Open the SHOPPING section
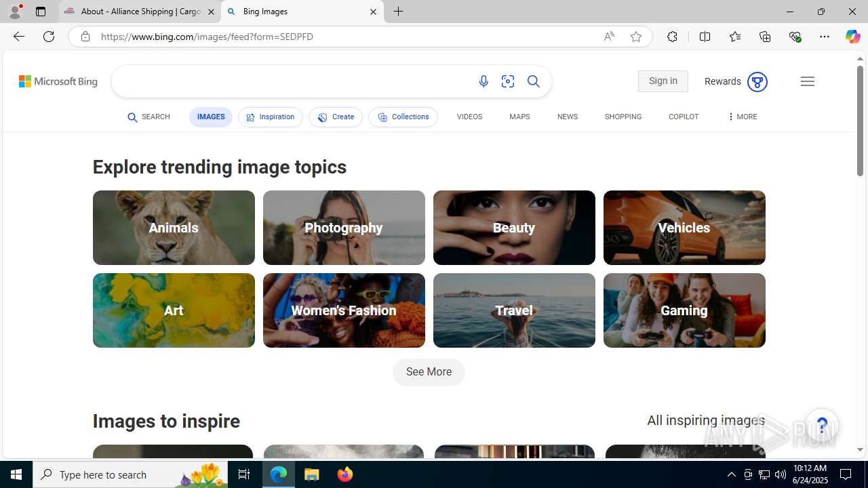 coord(623,117)
